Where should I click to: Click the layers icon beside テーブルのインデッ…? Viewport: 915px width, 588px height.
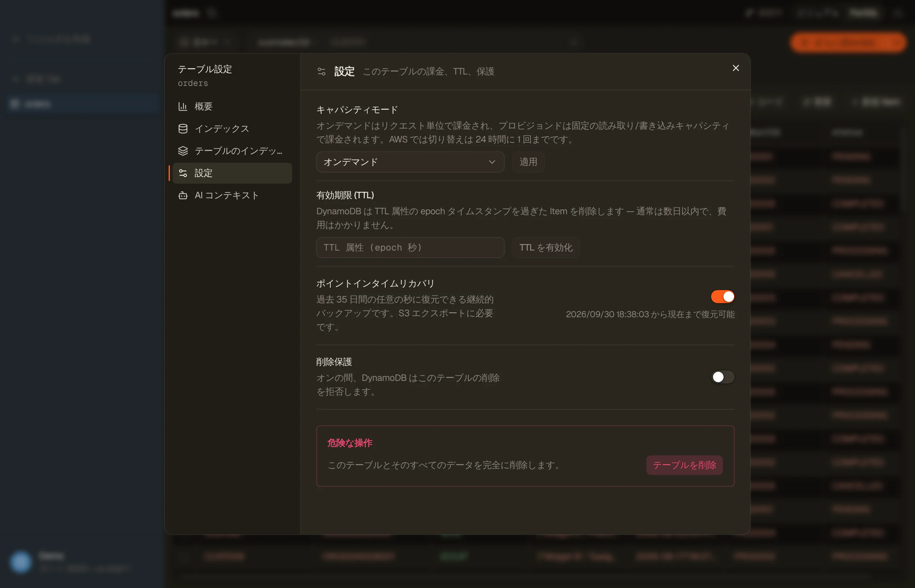[183, 151]
